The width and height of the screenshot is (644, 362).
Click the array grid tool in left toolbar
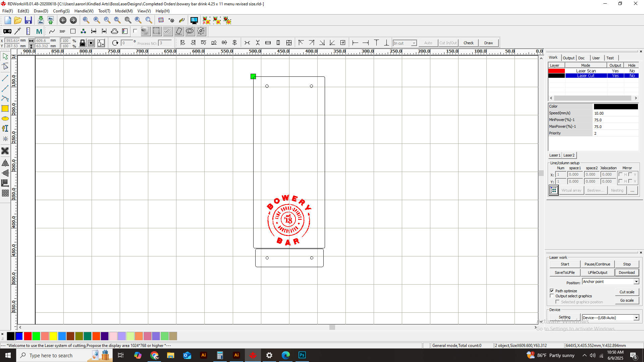[x=5, y=193]
